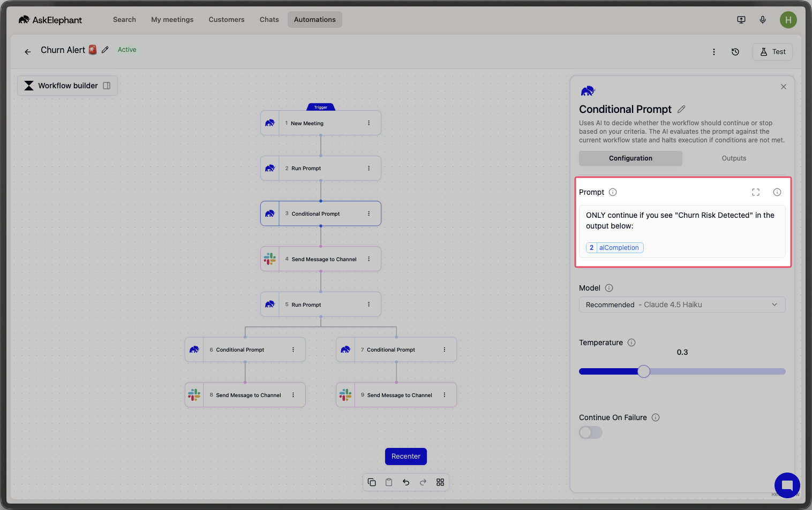Click the paste clipboard icon
The image size is (812, 510).
pyautogui.click(x=389, y=482)
